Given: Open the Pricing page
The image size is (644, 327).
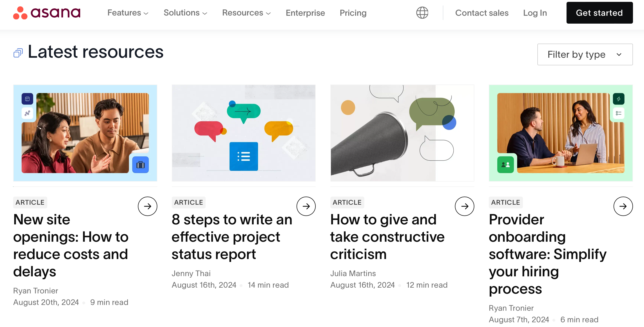Looking at the screenshot, I should pos(353,13).
